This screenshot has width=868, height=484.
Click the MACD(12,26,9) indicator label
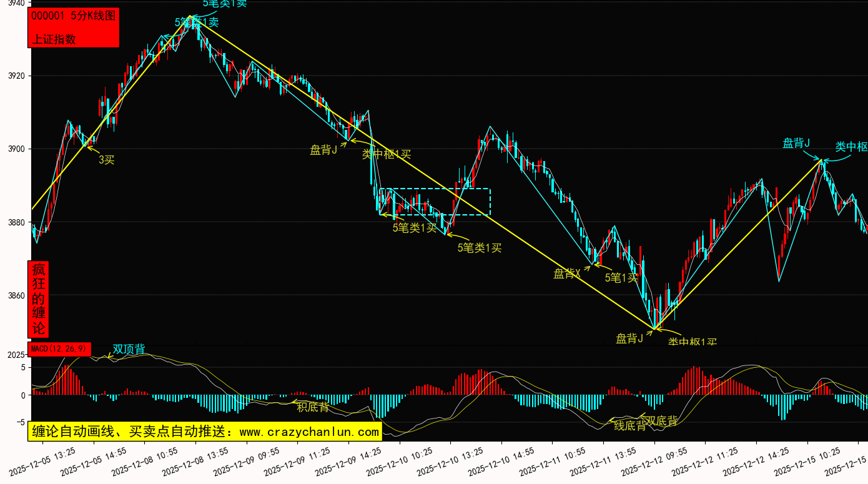coord(60,348)
